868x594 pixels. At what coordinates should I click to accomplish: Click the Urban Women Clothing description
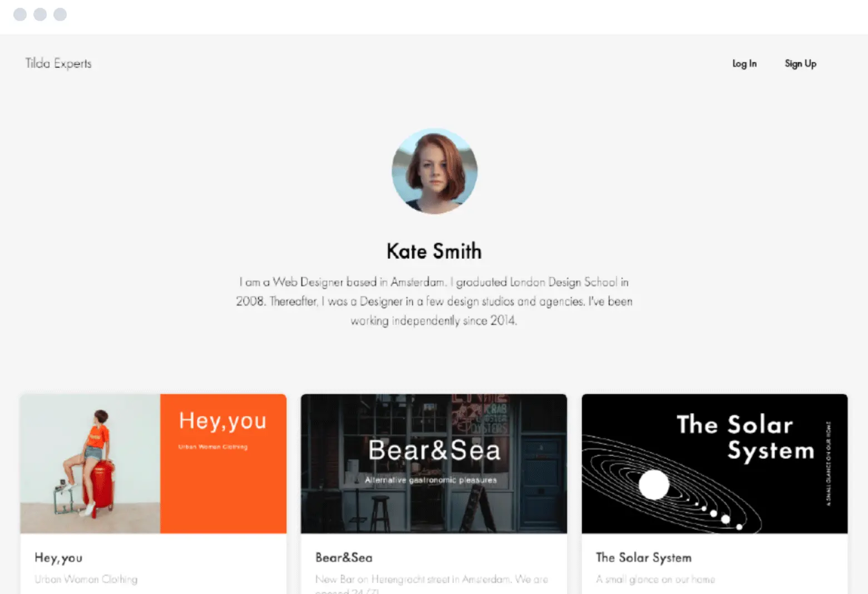pyautogui.click(x=86, y=579)
